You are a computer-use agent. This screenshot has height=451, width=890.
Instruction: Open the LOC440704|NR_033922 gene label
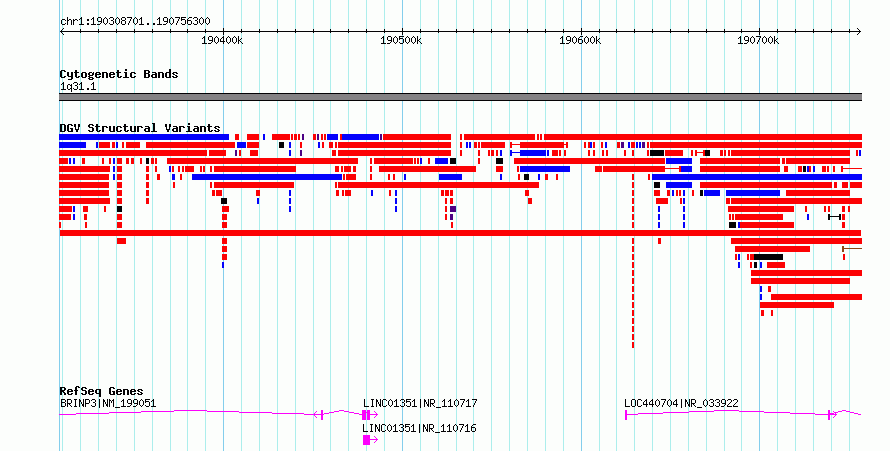point(681,403)
